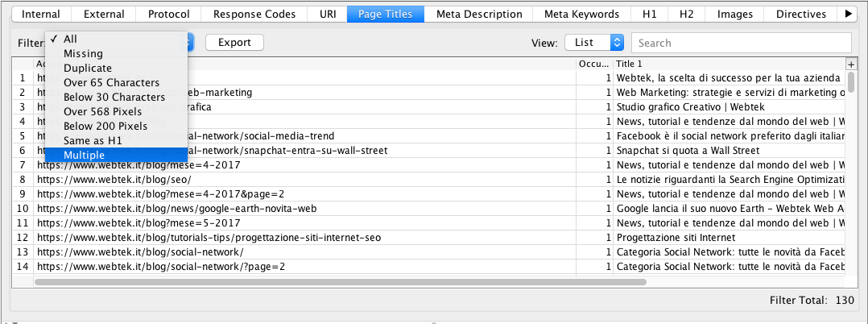Image resolution: width=868 pixels, height=324 pixels.
Task: Choose the Missing filter option
Action: (x=116, y=54)
